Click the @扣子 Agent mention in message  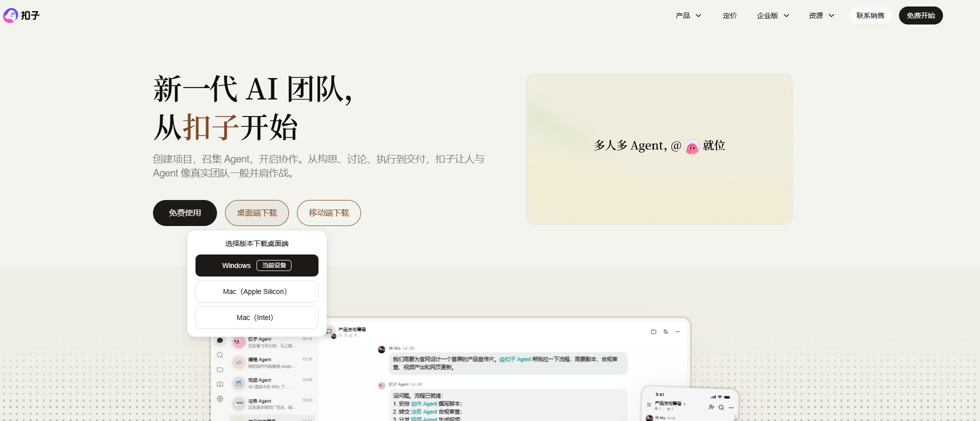pos(515,359)
